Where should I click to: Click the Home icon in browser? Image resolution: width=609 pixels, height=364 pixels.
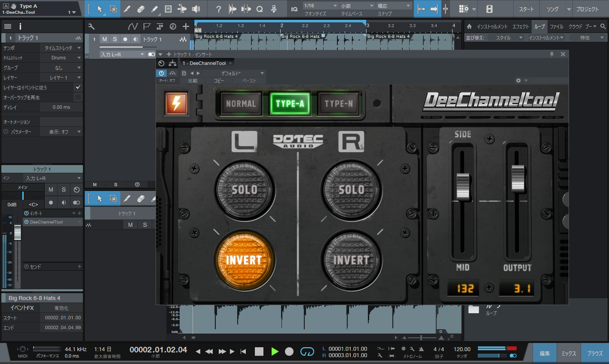tap(469, 26)
